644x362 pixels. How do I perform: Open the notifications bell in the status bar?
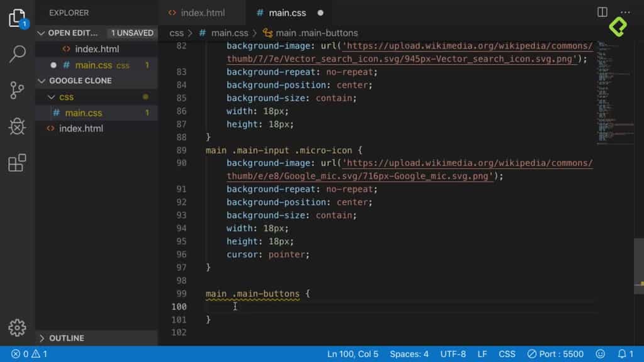(x=621, y=353)
